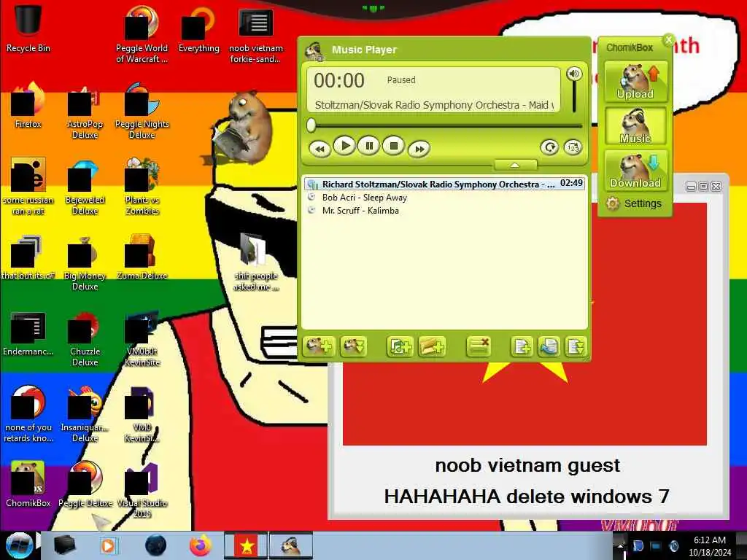Open media player from the taskbar
747x560 pixels.
tap(108, 545)
